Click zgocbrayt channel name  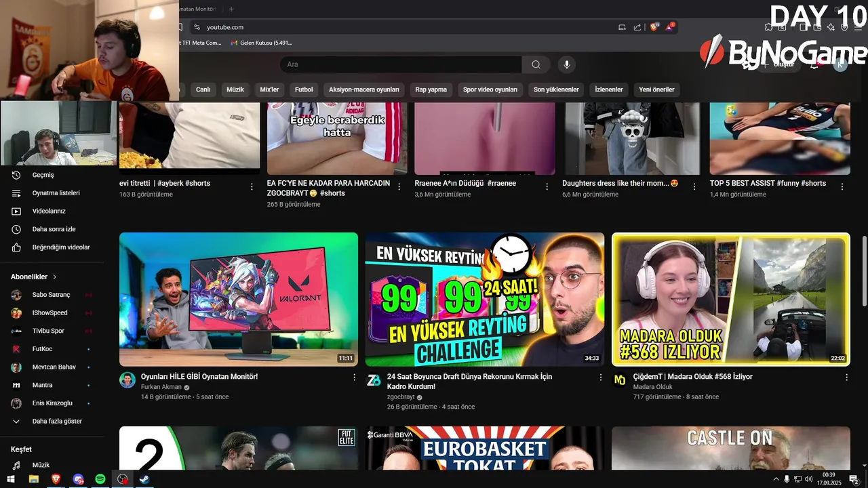(401, 397)
